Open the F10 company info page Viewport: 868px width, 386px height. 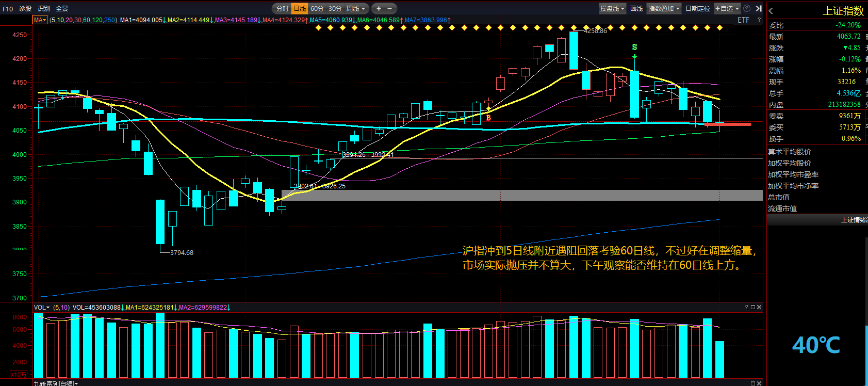pos(8,9)
